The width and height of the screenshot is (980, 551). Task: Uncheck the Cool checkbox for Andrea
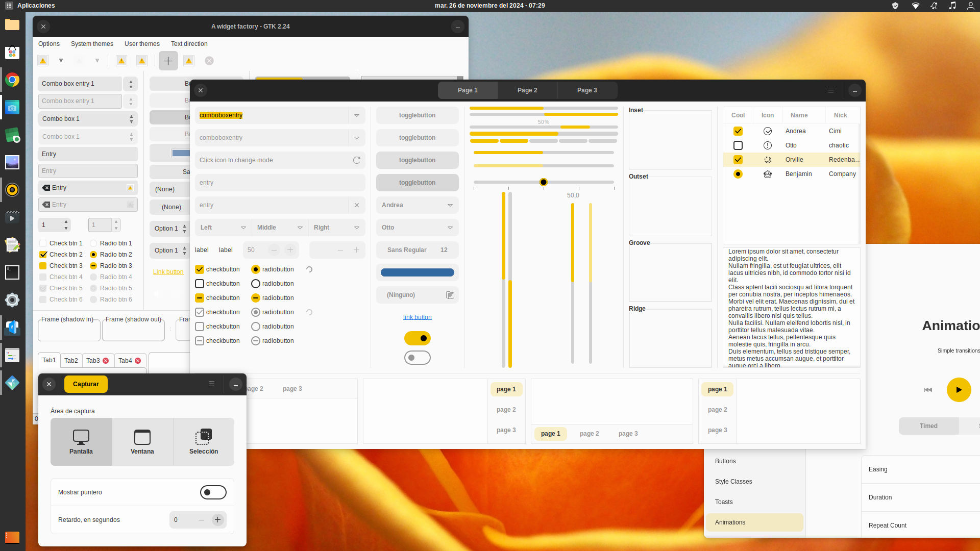tap(738, 131)
